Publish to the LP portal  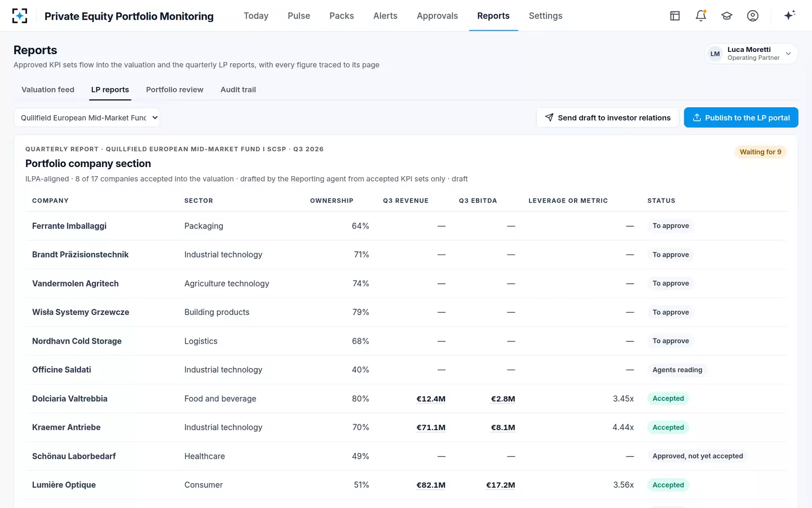coord(741,117)
